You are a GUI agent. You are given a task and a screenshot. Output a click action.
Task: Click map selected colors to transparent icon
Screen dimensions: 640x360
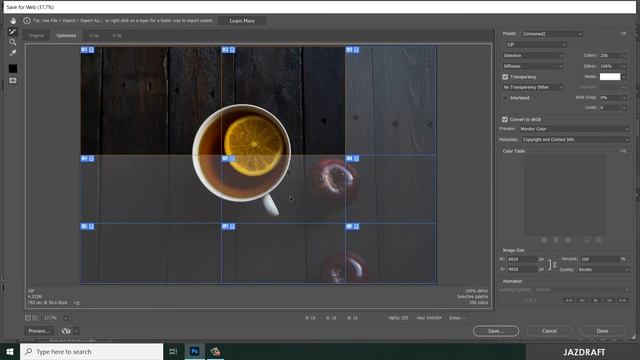pos(544,240)
